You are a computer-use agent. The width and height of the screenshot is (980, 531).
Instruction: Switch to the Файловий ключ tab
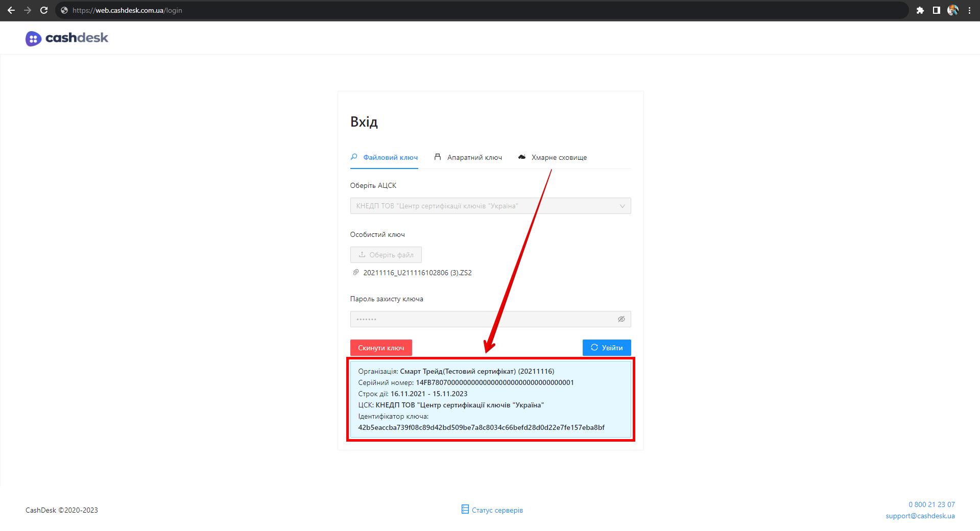coord(384,157)
